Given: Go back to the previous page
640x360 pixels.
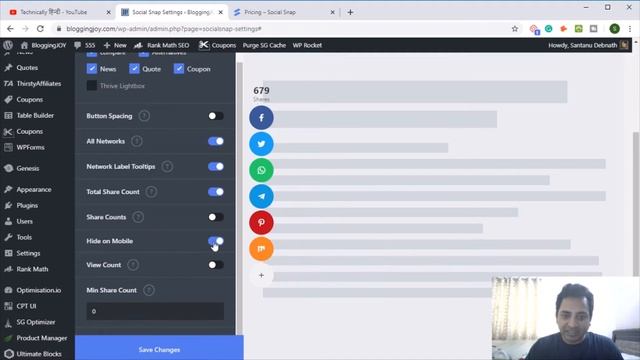Looking at the screenshot, I should tap(10, 29).
